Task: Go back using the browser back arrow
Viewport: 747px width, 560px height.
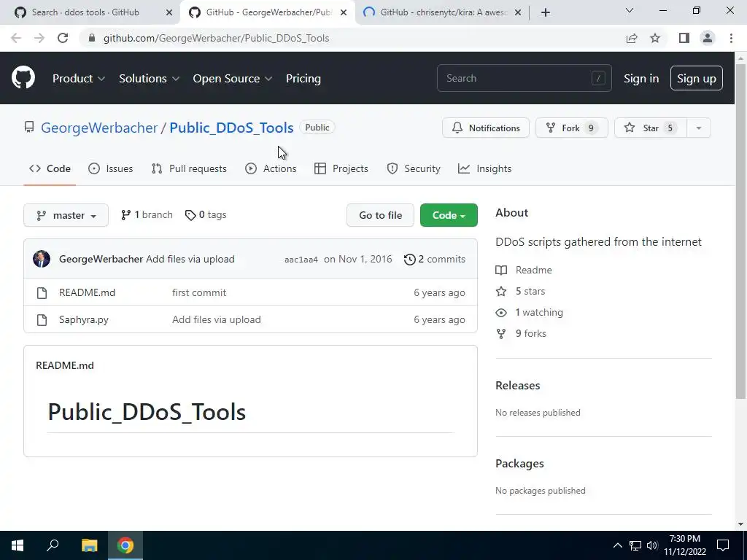Action: pos(16,38)
